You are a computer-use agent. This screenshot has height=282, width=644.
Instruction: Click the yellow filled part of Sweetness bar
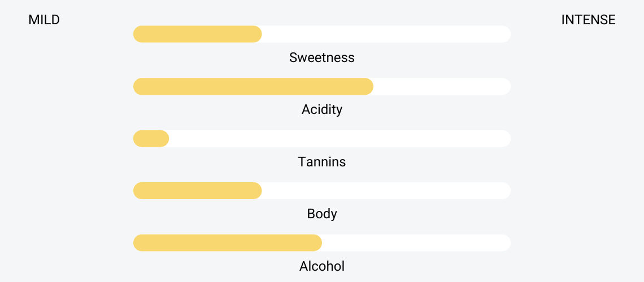tap(198, 34)
